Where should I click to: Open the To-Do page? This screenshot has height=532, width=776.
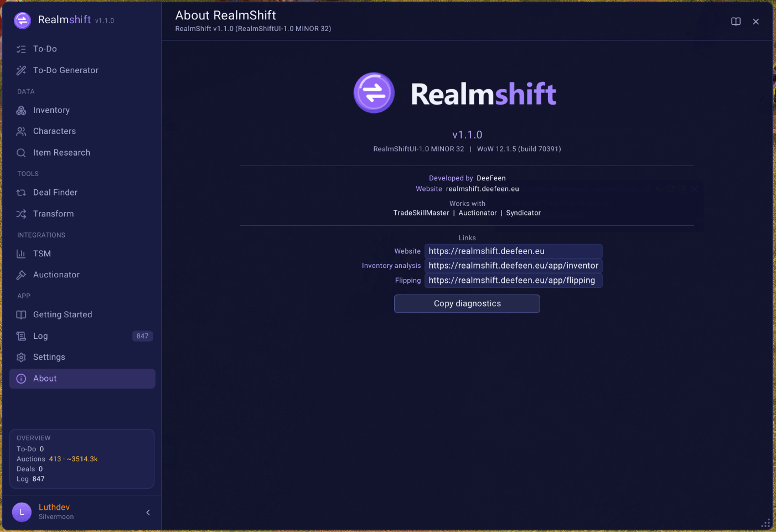(x=82, y=49)
